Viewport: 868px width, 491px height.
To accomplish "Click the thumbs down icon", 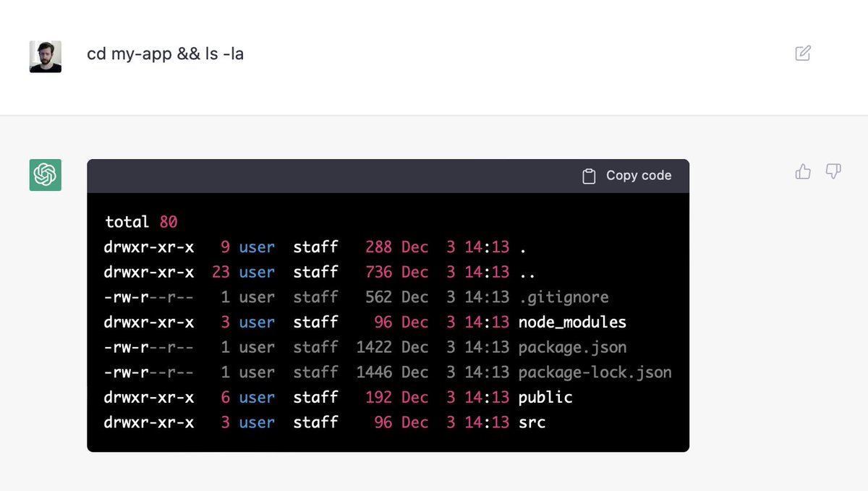I will (x=833, y=171).
